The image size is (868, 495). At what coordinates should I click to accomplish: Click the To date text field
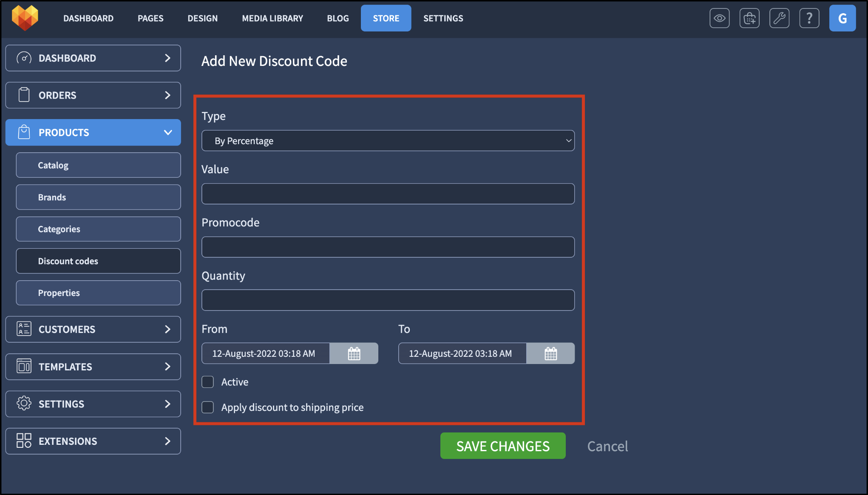click(462, 353)
